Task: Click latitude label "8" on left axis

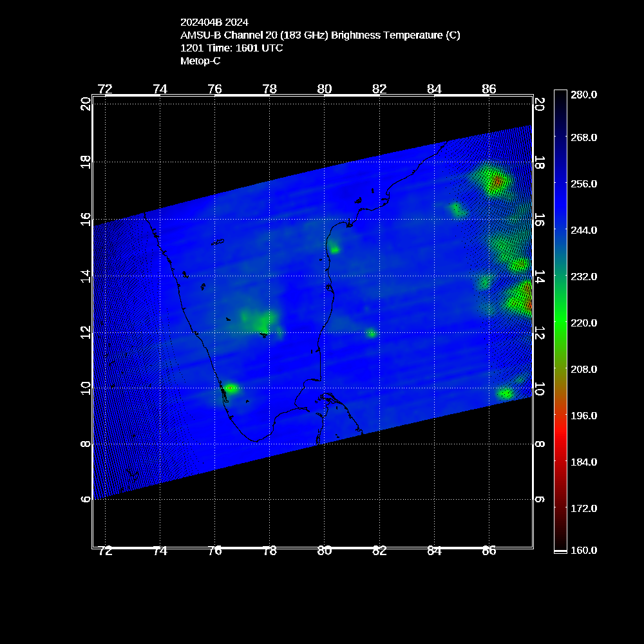Action: point(86,444)
